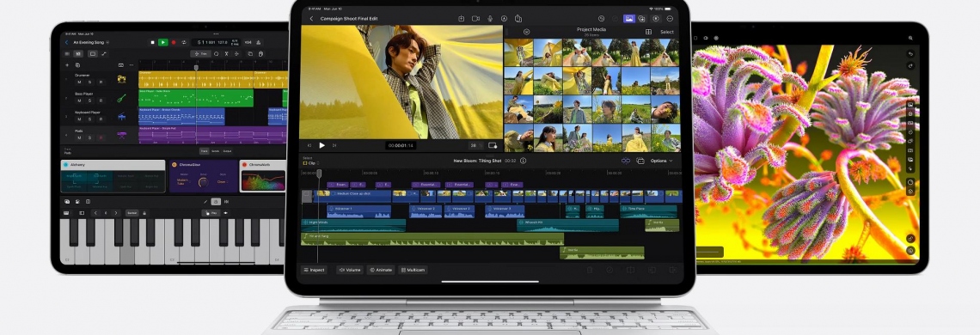This screenshot has width=980, height=335.
Task: Open the more options ellipsis icon
Action: (670, 19)
